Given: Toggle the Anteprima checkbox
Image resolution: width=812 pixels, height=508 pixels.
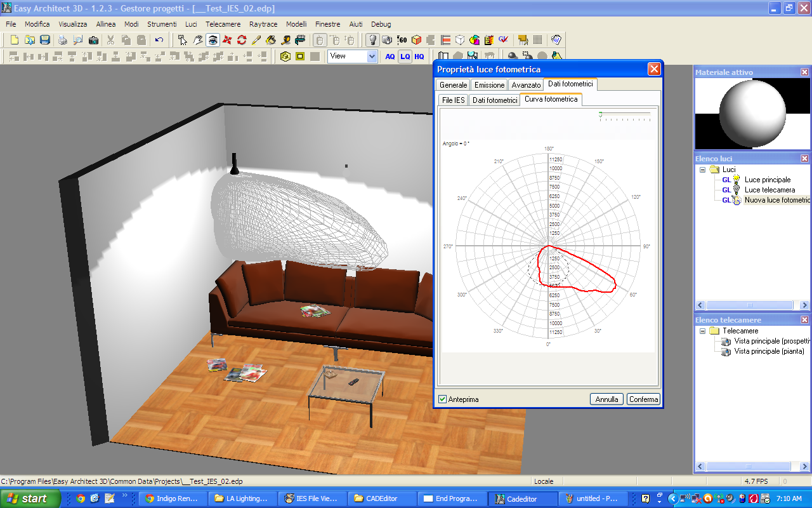Looking at the screenshot, I should (x=443, y=399).
